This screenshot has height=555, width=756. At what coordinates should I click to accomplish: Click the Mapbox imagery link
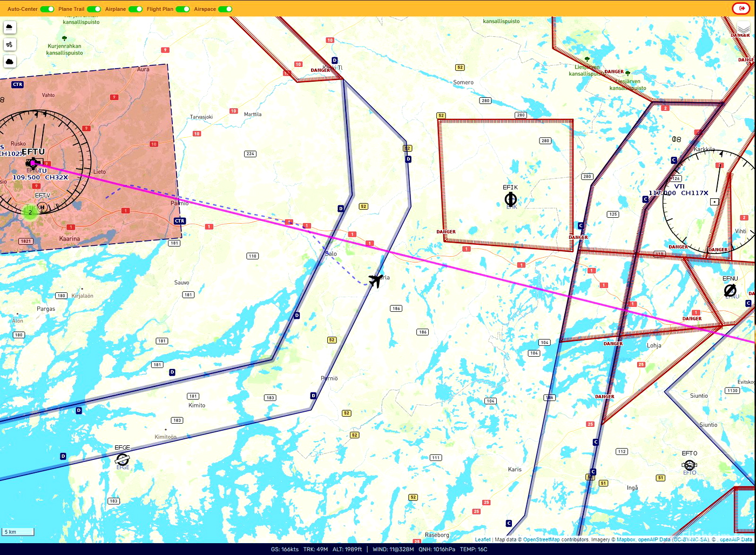(626, 539)
